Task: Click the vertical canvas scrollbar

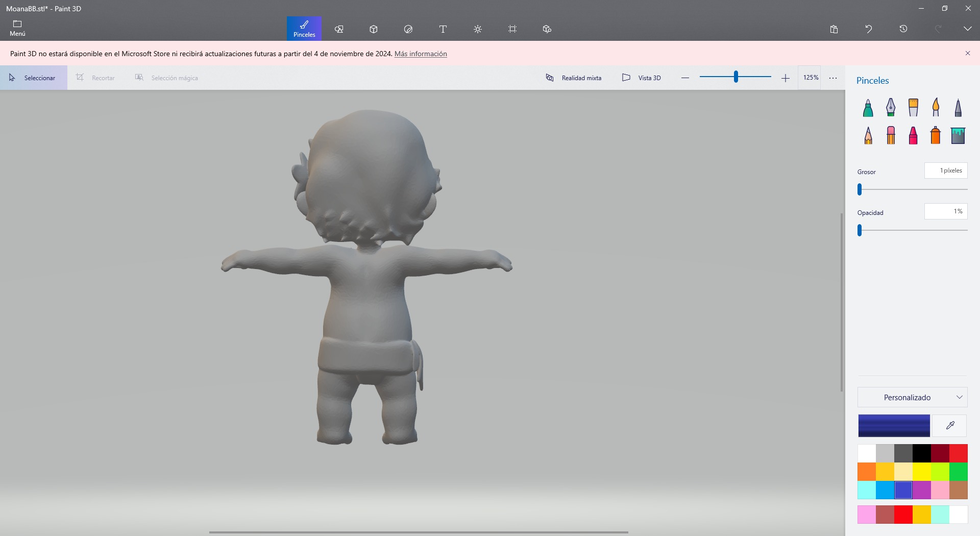Action: [x=842, y=302]
